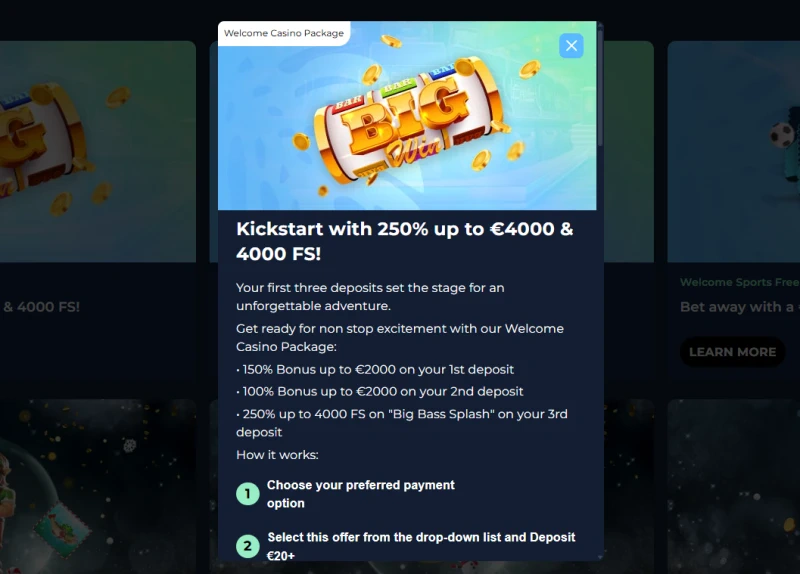Click the Welcome Sports Free label

tap(739, 283)
